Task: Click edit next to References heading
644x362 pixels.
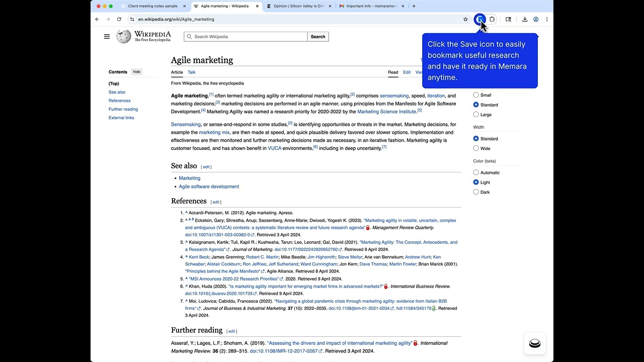Action: click(x=216, y=202)
